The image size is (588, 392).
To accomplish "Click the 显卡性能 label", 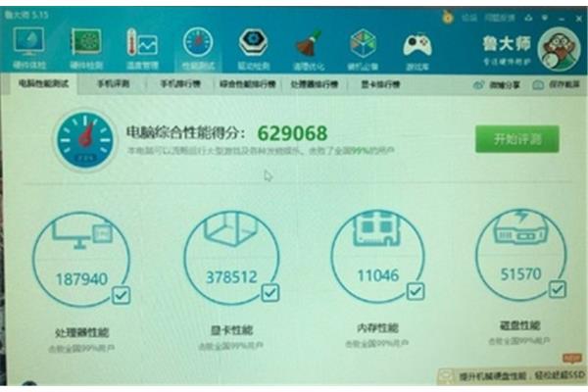I will pyautogui.click(x=231, y=330).
